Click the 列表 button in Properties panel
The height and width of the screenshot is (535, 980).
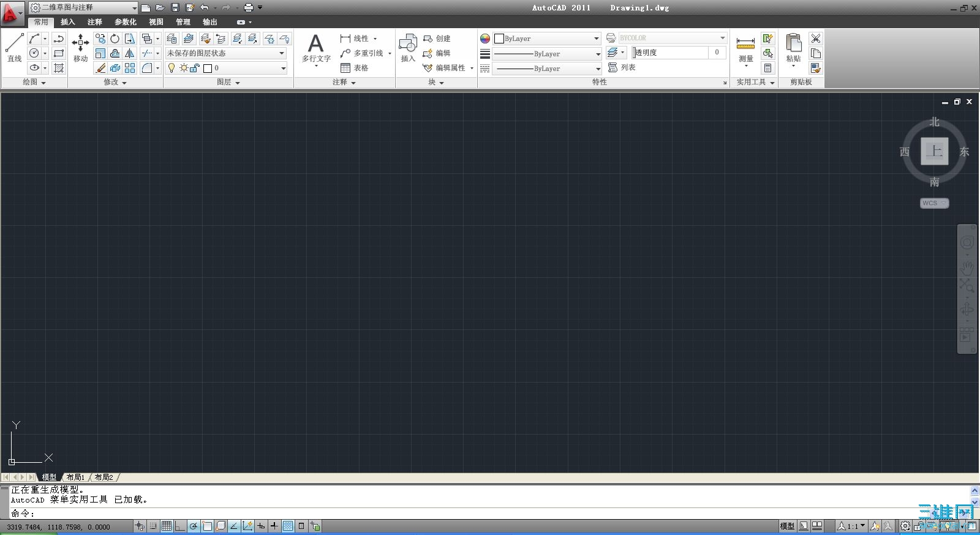click(622, 67)
